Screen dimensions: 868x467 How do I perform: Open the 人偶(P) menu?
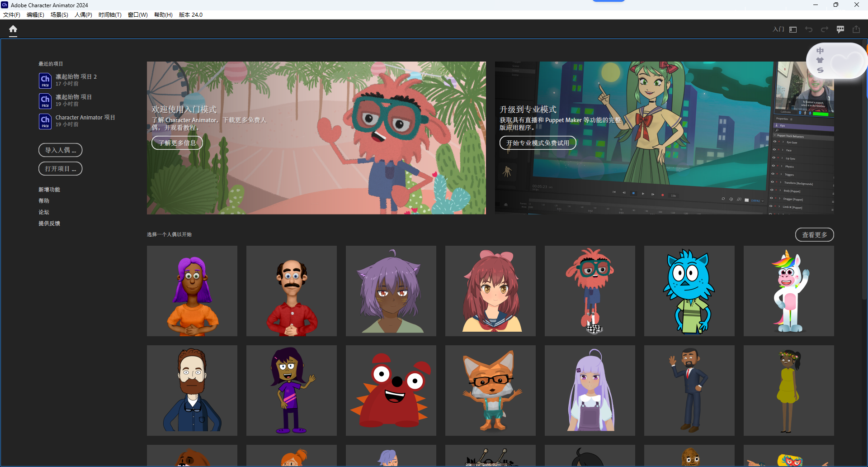pyautogui.click(x=83, y=14)
